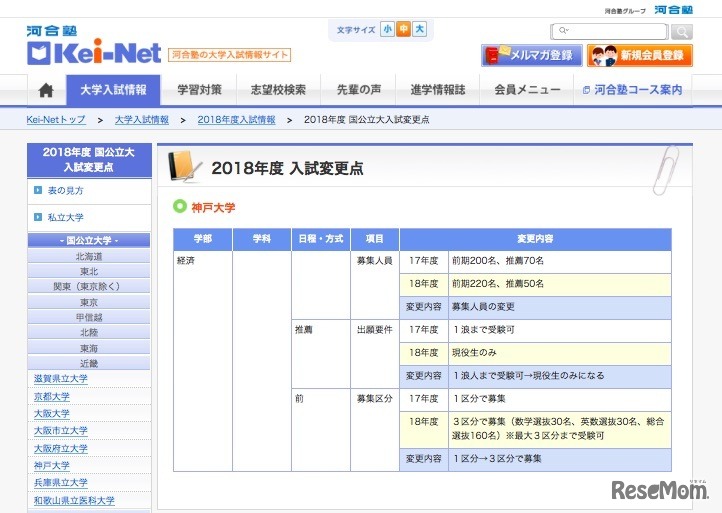Click arrow icon beside 表の見方

click(x=38, y=190)
